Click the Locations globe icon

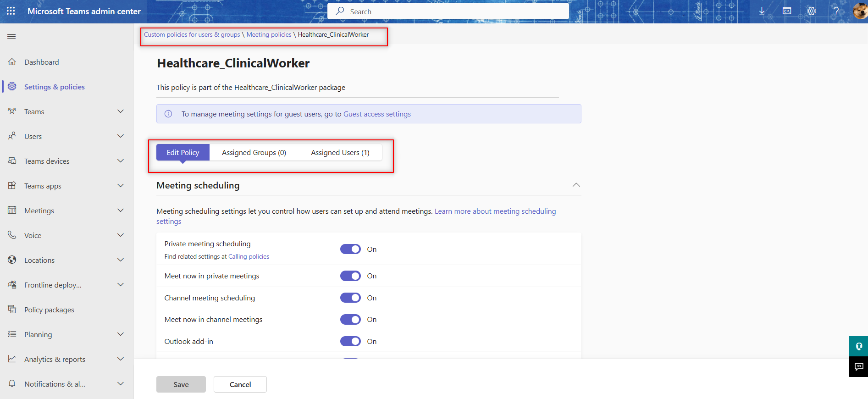[x=12, y=260]
